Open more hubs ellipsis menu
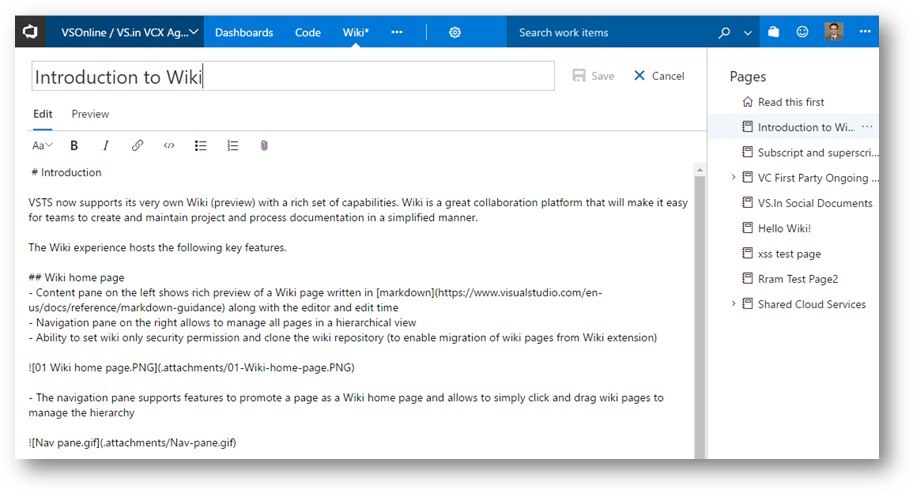This screenshot has width=916, height=495. [397, 32]
